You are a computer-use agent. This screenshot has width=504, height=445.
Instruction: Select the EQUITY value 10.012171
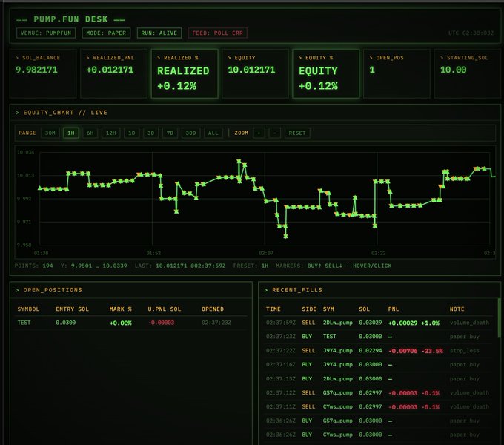click(251, 70)
